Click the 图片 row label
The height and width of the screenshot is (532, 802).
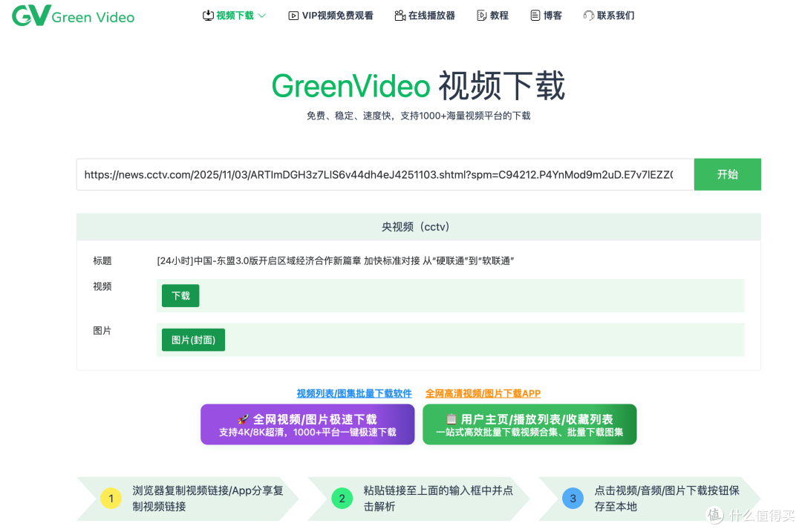coord(102,331)
